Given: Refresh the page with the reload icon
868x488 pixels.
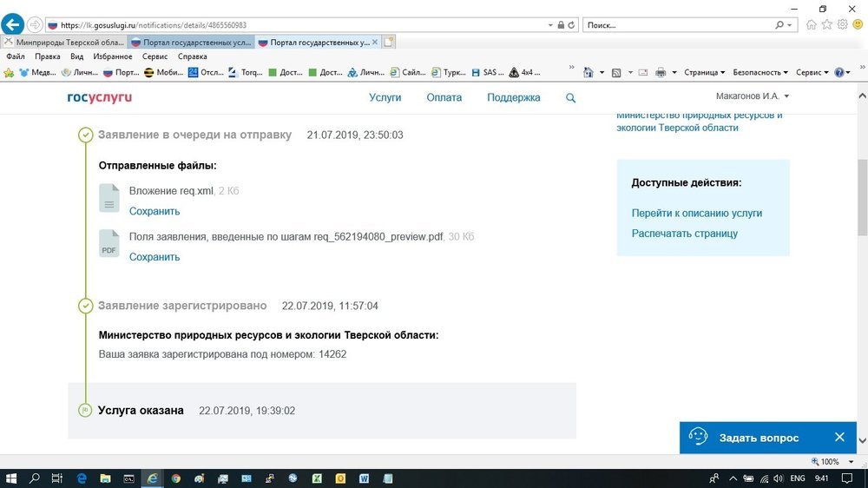Looking at the screenshot, I should pos(571,25).
